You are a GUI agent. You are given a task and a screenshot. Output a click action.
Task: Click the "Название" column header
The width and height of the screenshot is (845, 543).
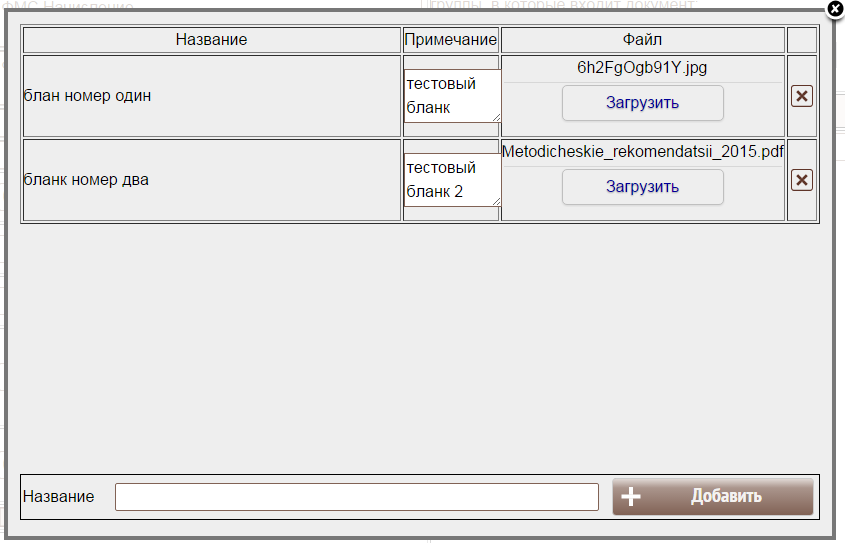coord(211,40)
